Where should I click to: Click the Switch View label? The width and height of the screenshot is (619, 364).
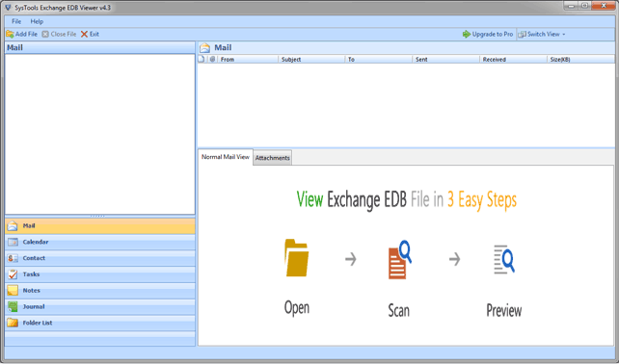click(544, 35)
